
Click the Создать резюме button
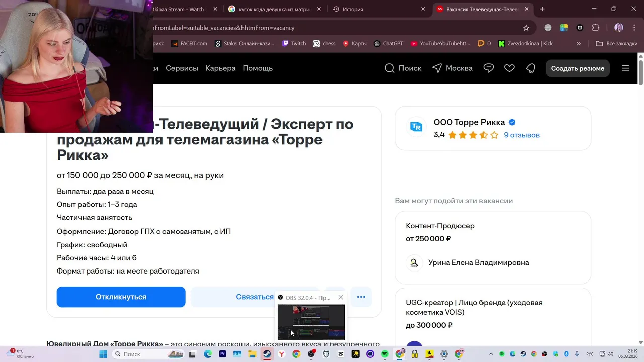coord(578,68)
